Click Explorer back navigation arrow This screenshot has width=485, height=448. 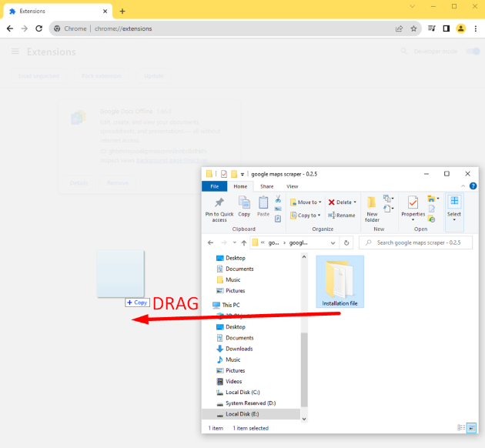(x=211, y=242)
